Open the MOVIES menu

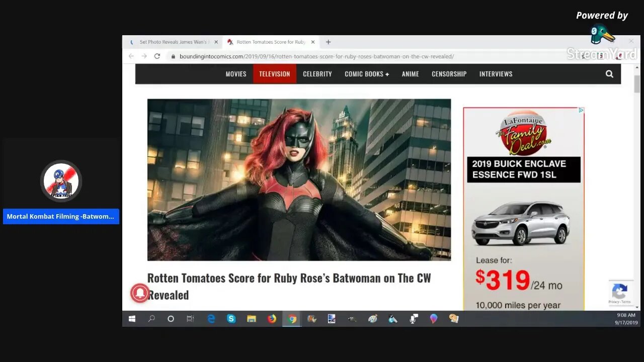click(236, 74)
